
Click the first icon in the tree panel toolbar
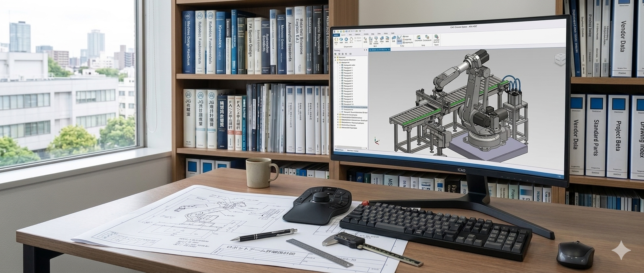pyautogui.click(x=335, y=54)
